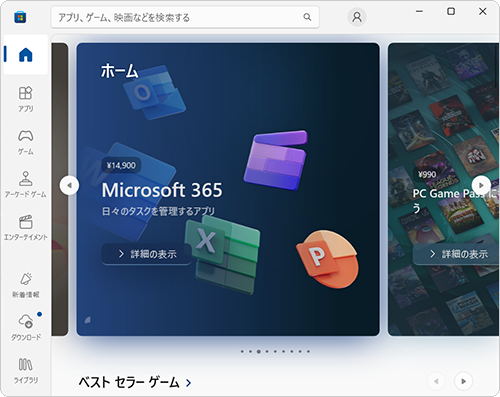Screen dimensions: 500x397
Task: Open ダウンロード page
Action: point(26,328)
